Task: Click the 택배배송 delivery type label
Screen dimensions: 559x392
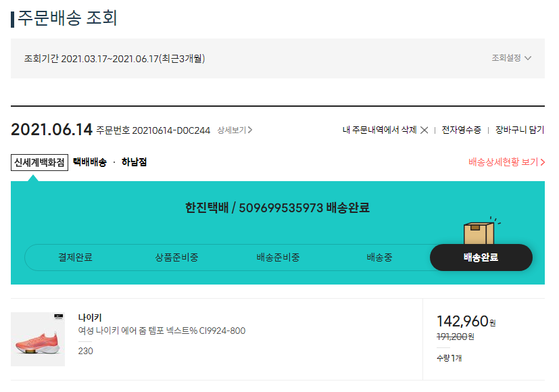Action: pos(90,162)
